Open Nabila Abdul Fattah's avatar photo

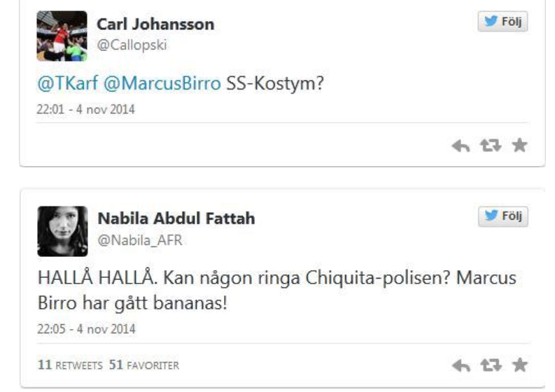[62, 230]
